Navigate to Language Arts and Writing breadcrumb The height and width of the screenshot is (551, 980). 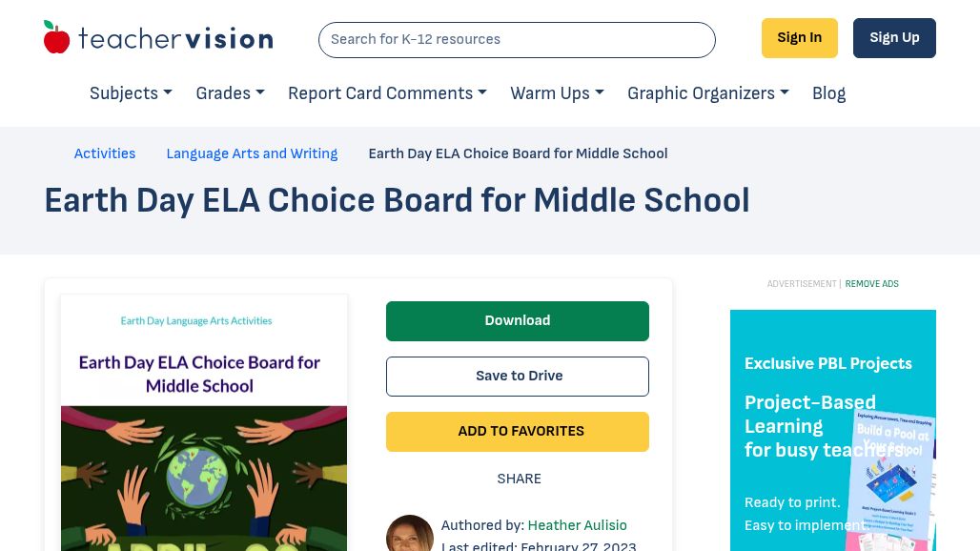coord(252,153)
